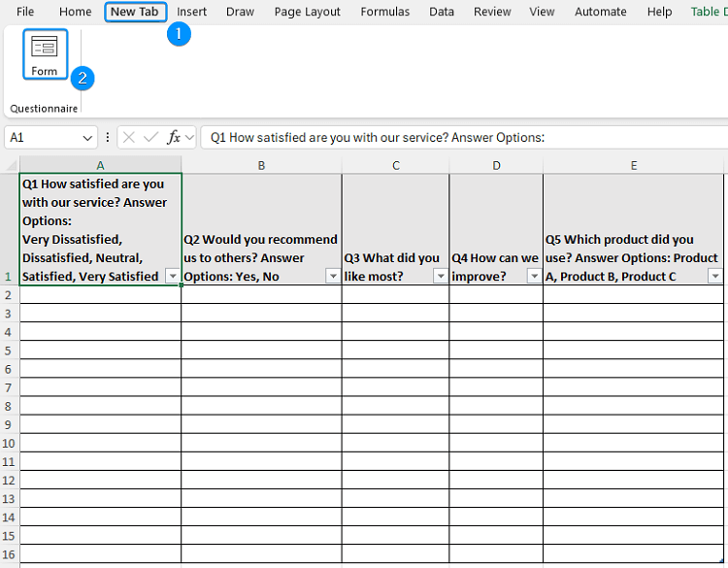Image resolution: width=728 pixels, height=568 pixels.
Task: Select row 5 header
Action: pos(10,351)
